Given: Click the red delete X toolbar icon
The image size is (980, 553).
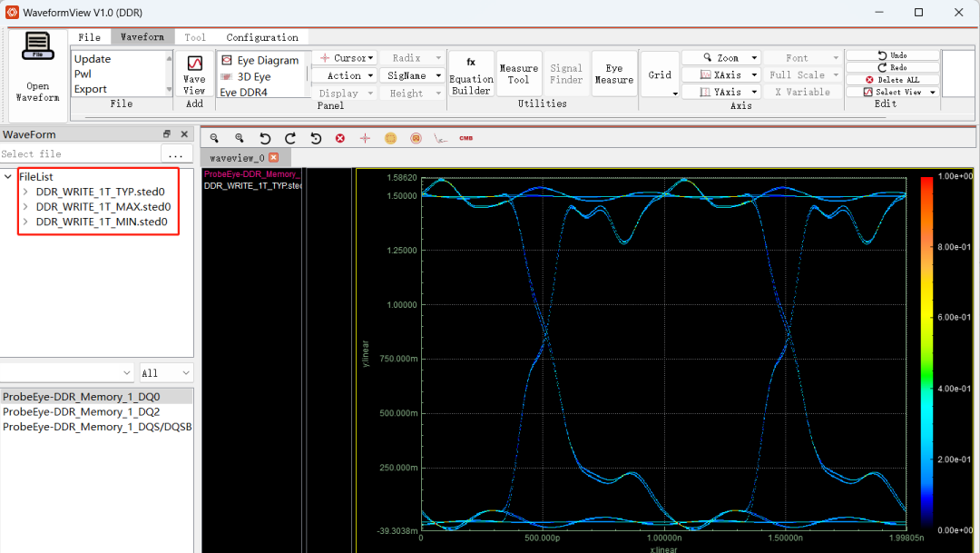Looking at the screenshot, I should [x=340, y=138].
